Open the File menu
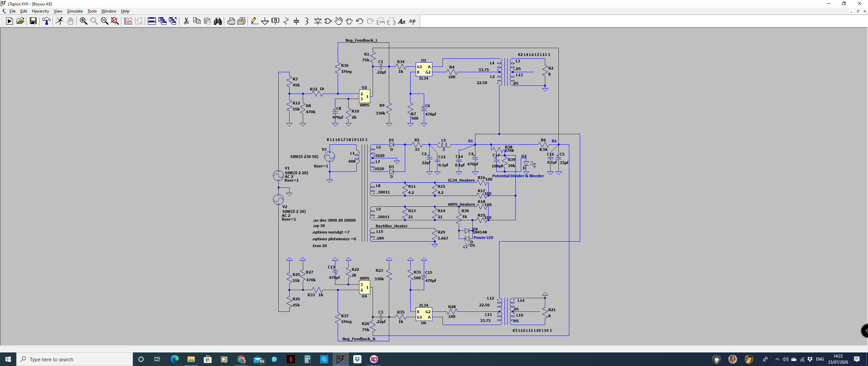Viewport: 868px width, 366px height. coord(13,11)
